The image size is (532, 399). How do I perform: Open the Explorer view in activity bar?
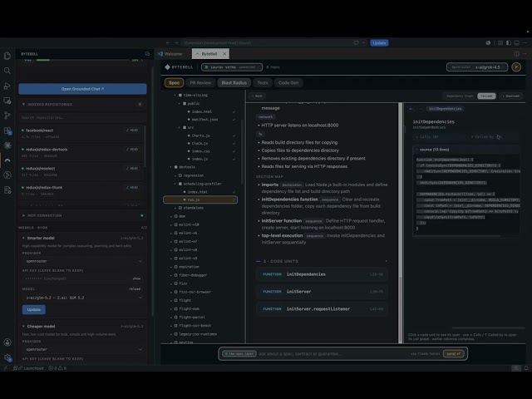point(7,56)
